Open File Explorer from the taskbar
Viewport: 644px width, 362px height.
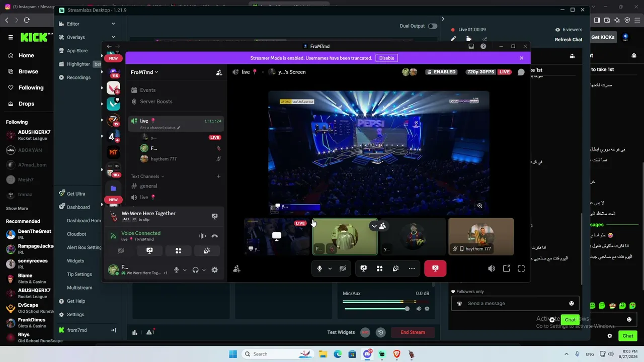coord(323,354)
